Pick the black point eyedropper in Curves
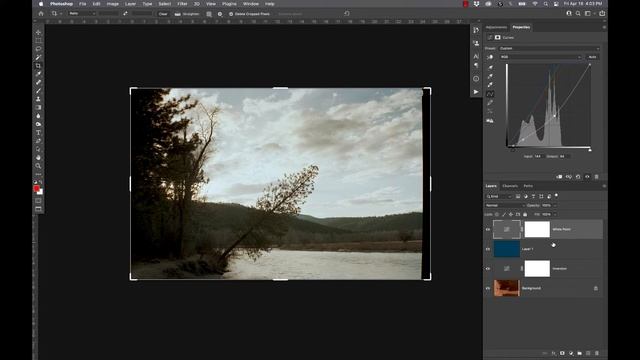Screen dimensions: 640x360 pos(490,67)
